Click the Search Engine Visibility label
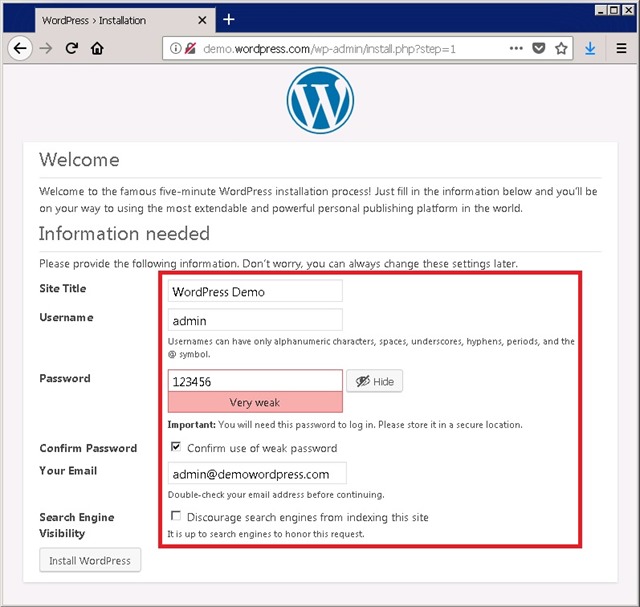The width and height of the screenshot is (640, 607). pyautogui.click(x=77, y=525)
